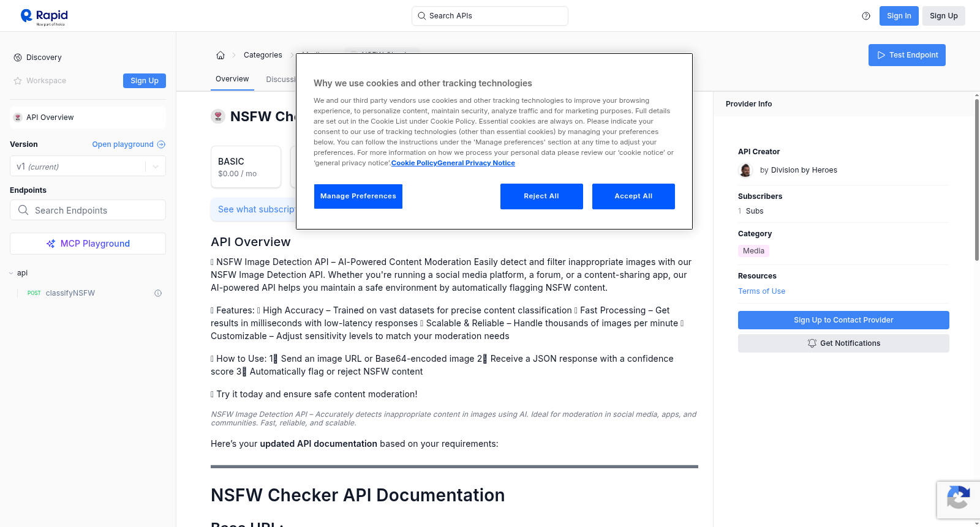The height and width of the screenshot is (527, 980).
Task: Focus the Search Endpoints input field
Action: pyautogui.click(x=88, y=210)
